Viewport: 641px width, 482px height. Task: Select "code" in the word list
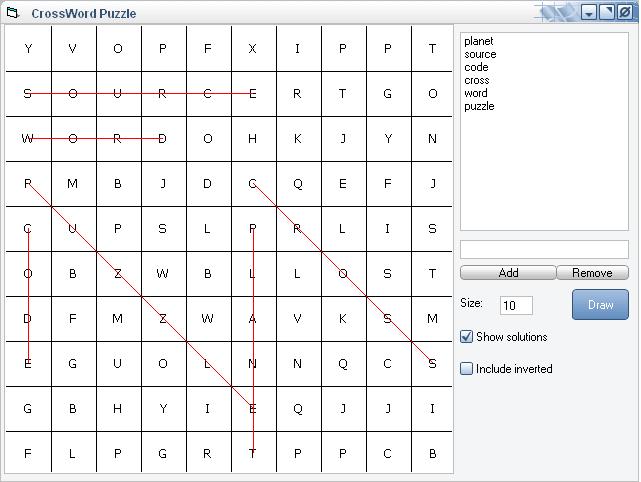pos(476,67)
